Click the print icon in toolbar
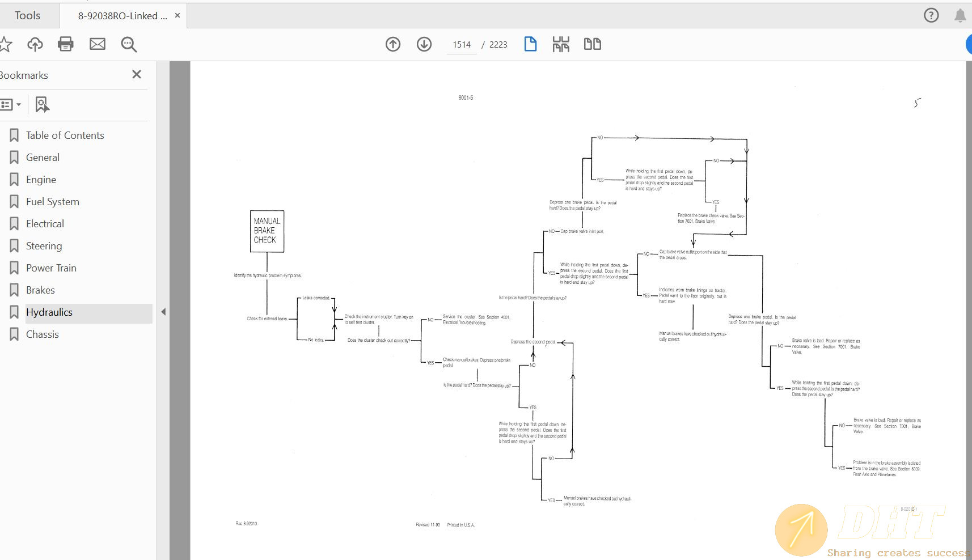Image resolution: width=972 pixels, height=560 pixels. (66, 44)
